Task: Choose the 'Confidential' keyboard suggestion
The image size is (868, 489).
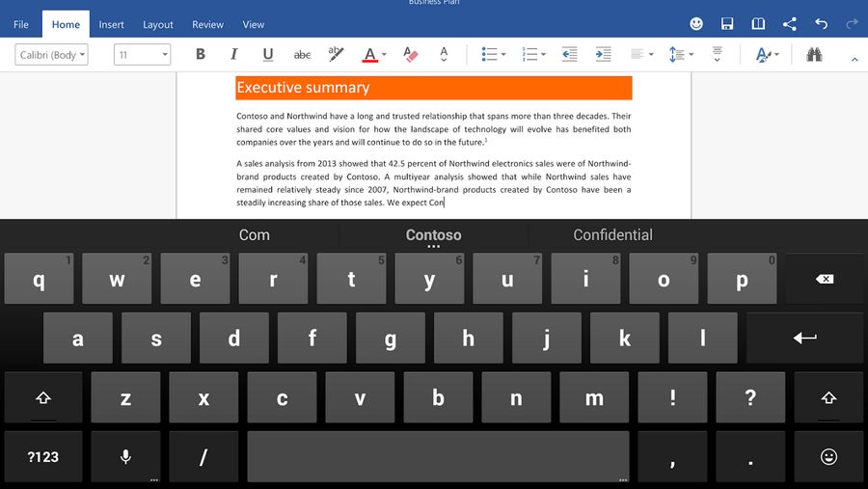Action: point(612,234)
